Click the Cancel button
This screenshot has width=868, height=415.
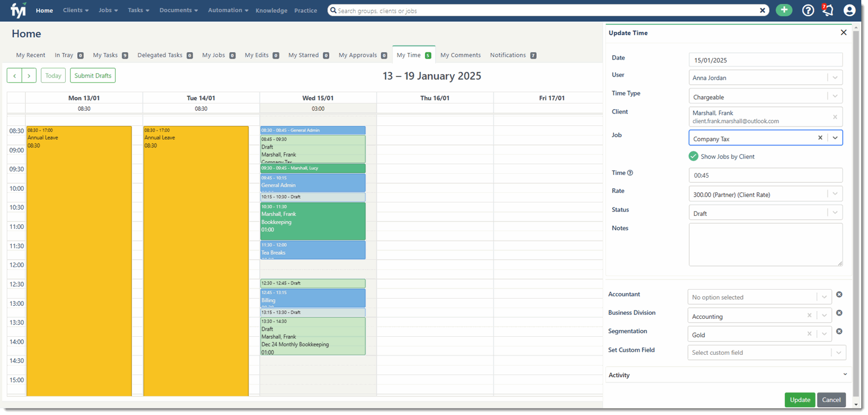(x=831, y=400)
